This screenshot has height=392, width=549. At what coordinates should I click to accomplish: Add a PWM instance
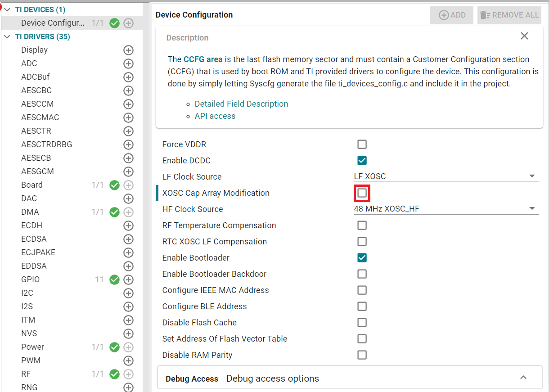pyautogui.click(x=128, y=360)
